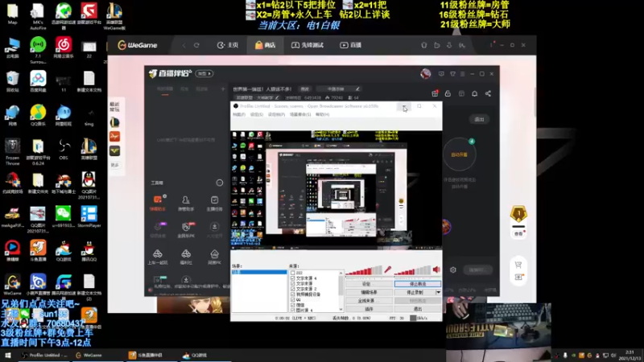
Task: Click the notification bell in streaming toolbar
Action: pos(474,93)
